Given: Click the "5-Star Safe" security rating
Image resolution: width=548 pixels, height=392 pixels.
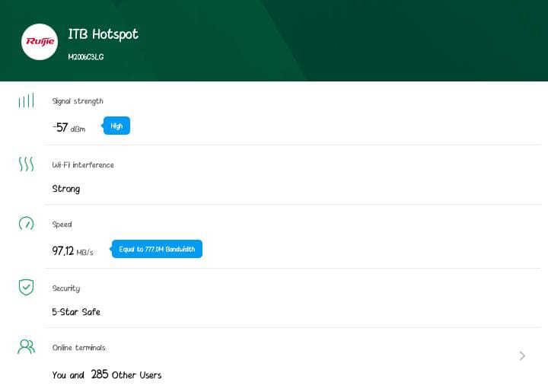Looking at the screenshot, I should [76, 312].
